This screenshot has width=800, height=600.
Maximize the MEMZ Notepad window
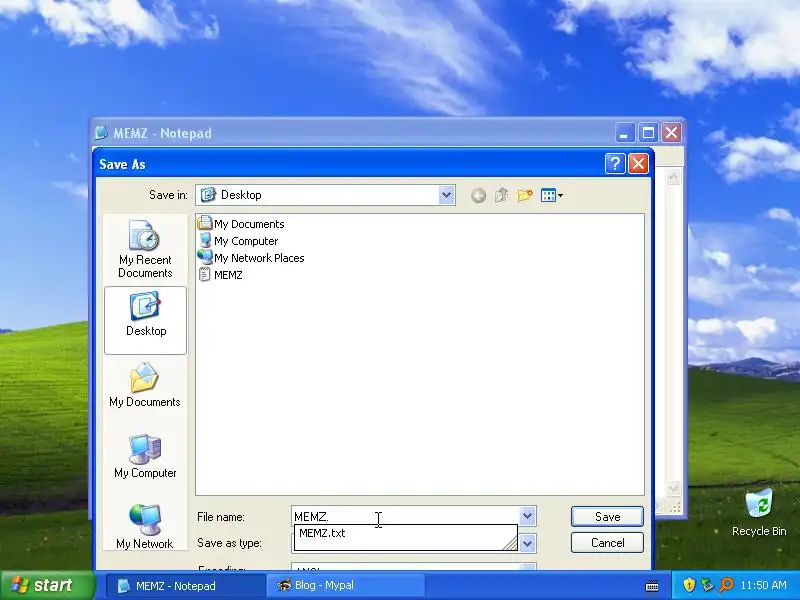click(x=648, y=133)
